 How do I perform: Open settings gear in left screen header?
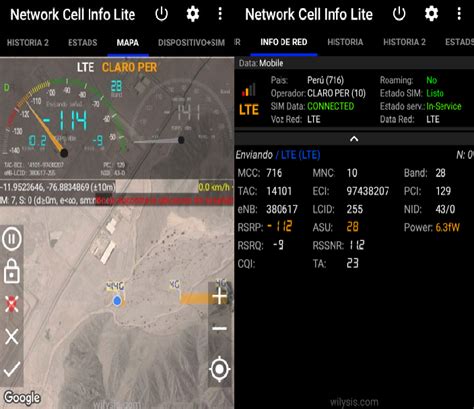coord(193,14)
